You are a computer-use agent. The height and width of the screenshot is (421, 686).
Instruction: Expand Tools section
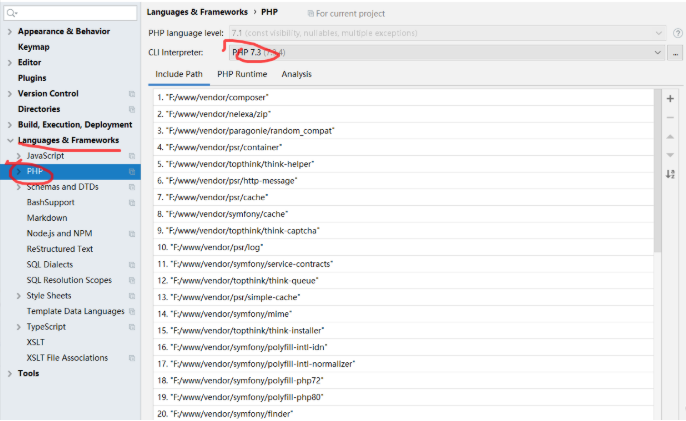(x=10, y=373)
